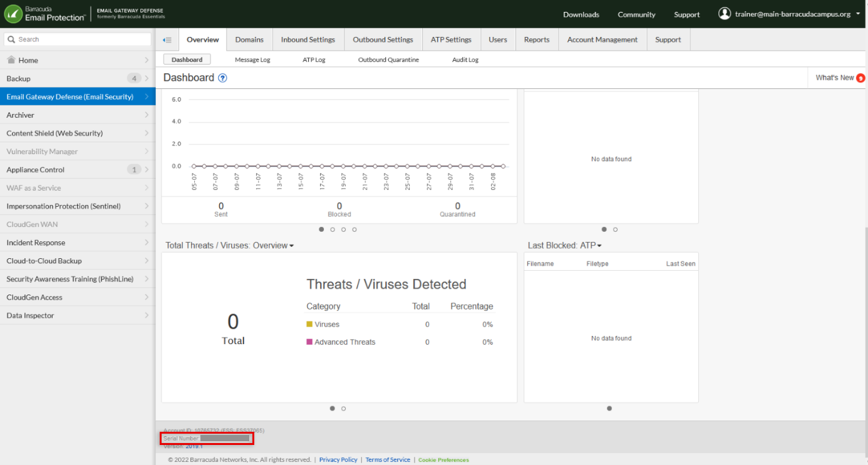Expand Content Shield (Web Security) item
This screenshot has height=465, width=868.
(x=78, y=133)
